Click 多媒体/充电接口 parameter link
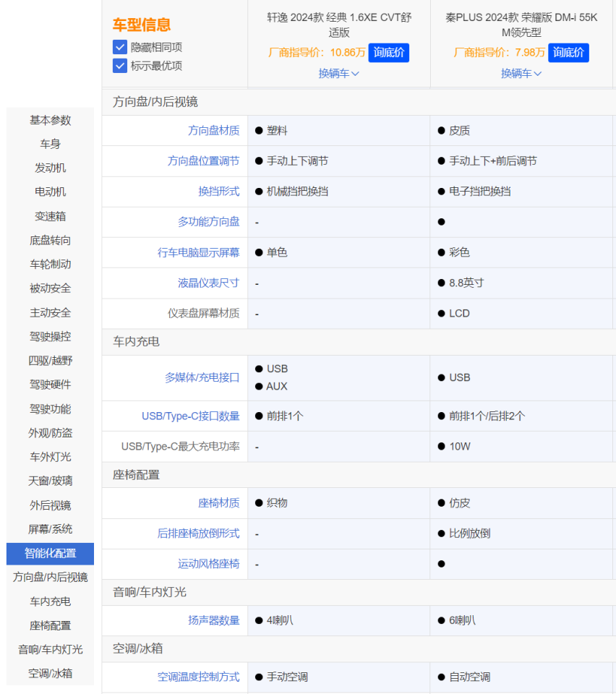Viewport: 616px width, 694px height. (202, 378)
